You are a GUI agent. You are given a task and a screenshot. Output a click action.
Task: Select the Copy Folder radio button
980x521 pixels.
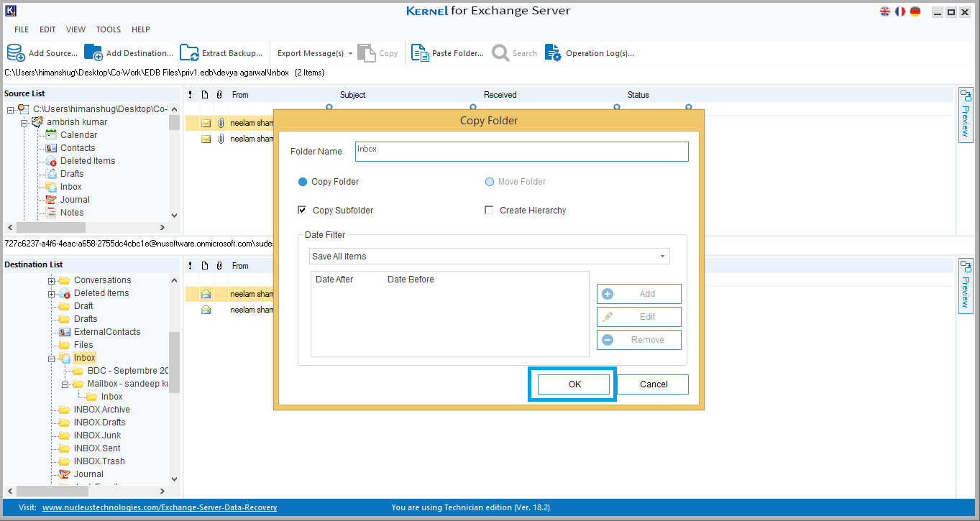pyautogui.click(x=303, y=182)
